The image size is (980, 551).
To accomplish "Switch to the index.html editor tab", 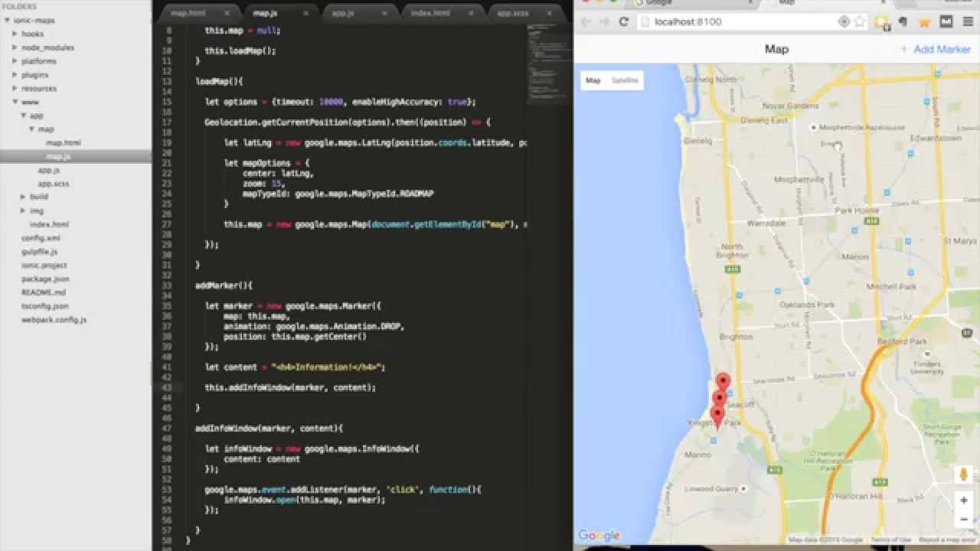I will [430, 13].
